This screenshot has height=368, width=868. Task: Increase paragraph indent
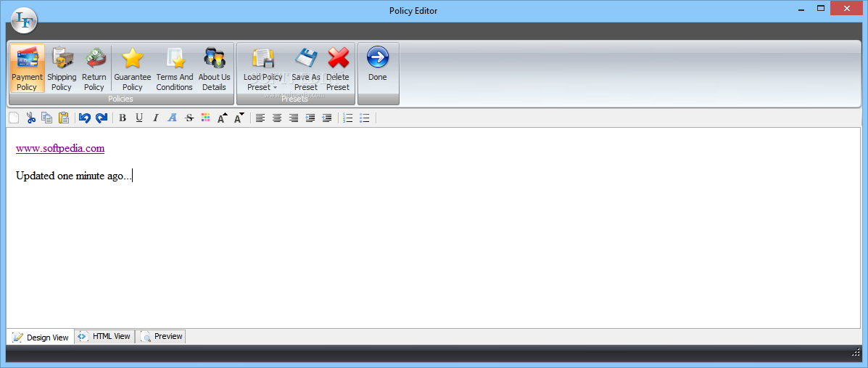(310, 118)
